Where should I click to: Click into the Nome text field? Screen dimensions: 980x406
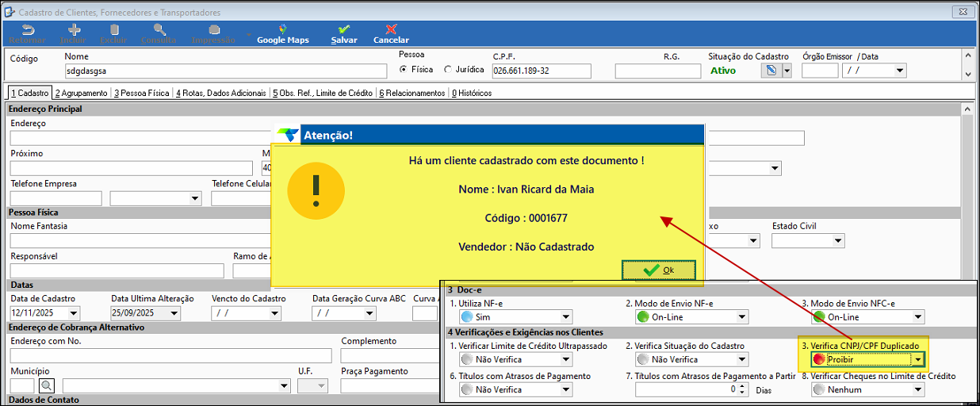click(x=226, y=71)
